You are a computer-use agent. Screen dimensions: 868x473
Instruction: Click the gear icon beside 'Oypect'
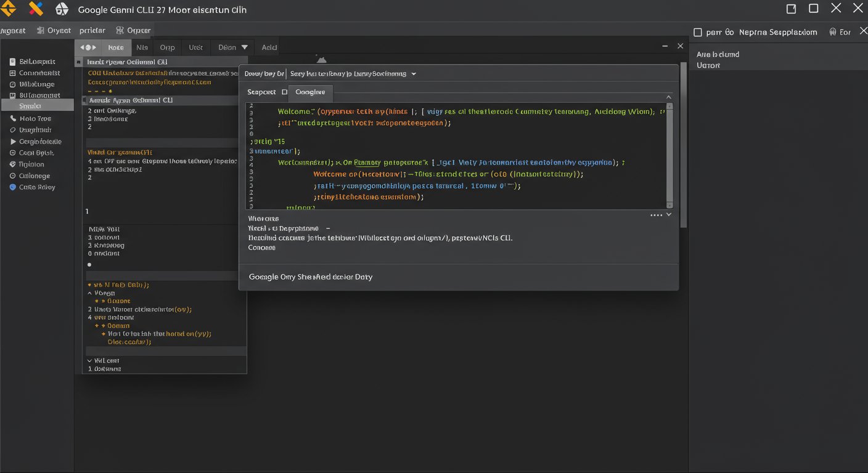[40, 30]
